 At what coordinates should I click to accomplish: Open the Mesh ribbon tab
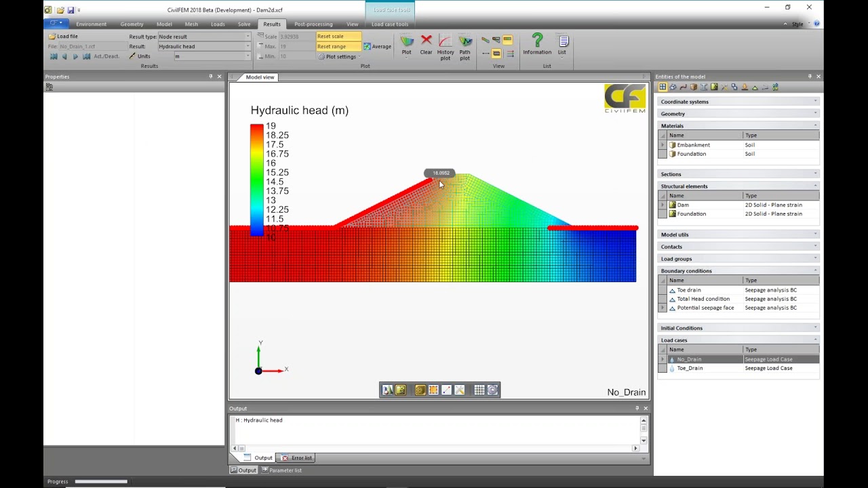click(191, 24)
